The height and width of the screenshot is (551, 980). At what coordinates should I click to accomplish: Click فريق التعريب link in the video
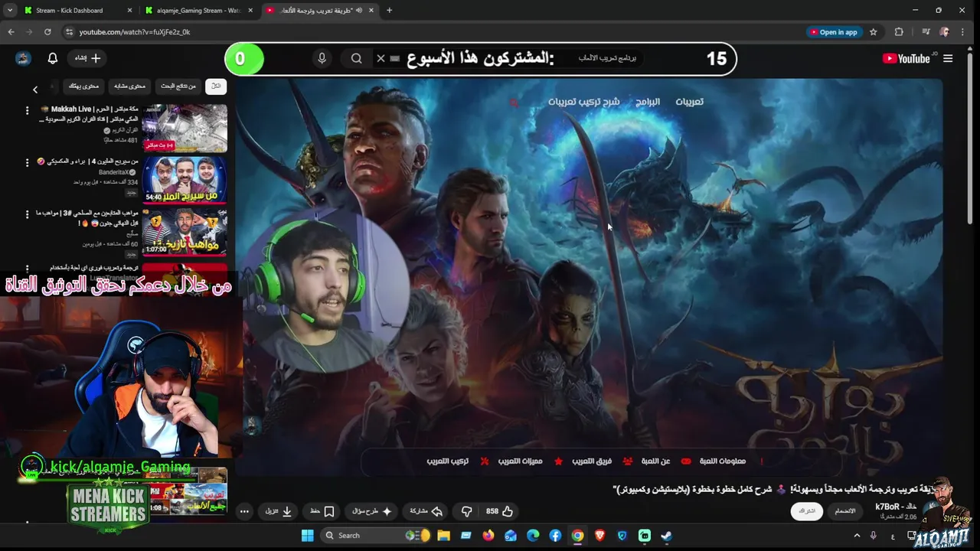[x=592, y=461]
